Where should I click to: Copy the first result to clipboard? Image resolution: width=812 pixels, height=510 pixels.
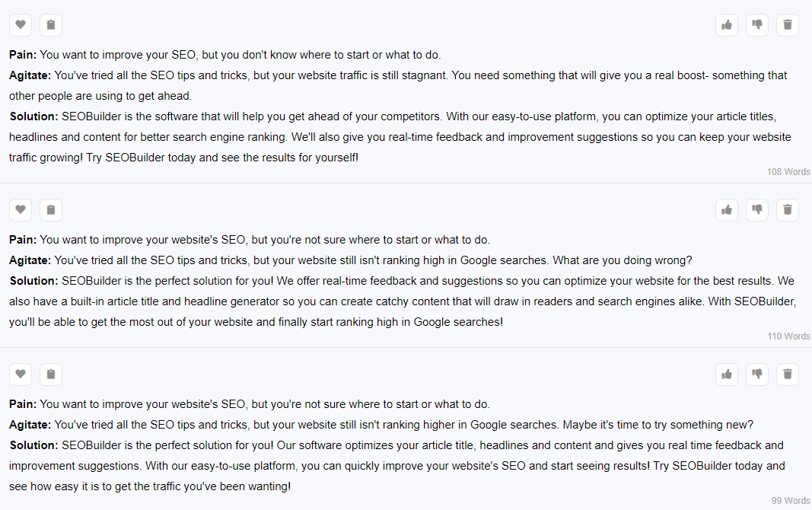(x=51, y=25)
